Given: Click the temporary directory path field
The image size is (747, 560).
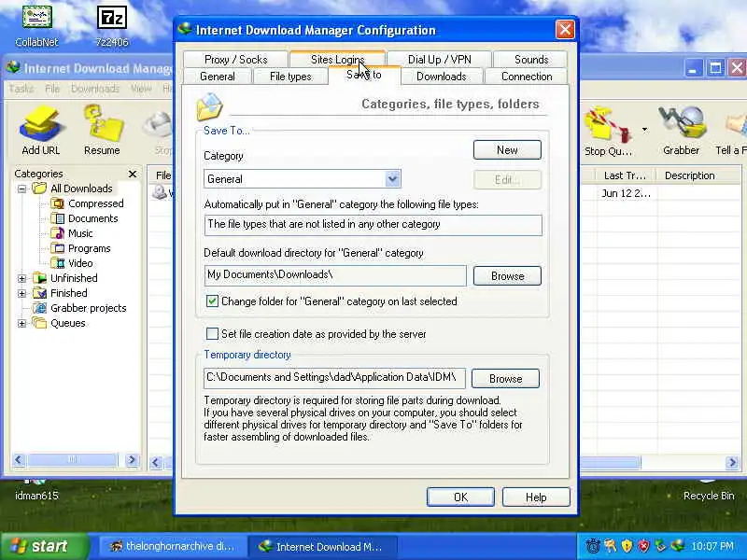Looking at the screenshot, I should click(334, 378).
